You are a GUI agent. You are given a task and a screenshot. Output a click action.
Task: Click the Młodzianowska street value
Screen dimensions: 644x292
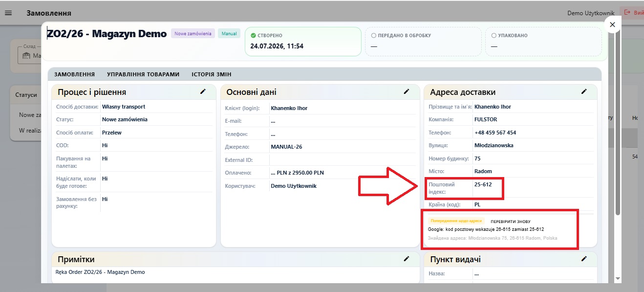(494, 145)
